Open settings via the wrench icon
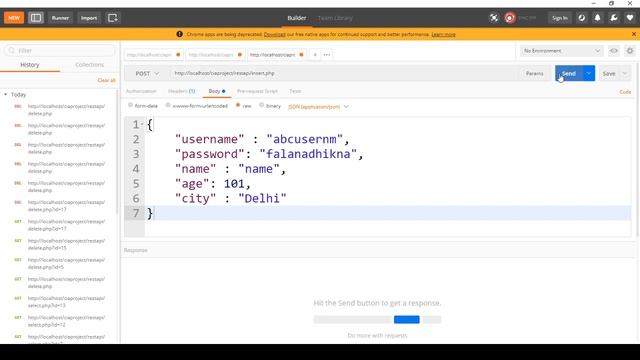Viewport: 640px width, 360px height. (614, 18)
